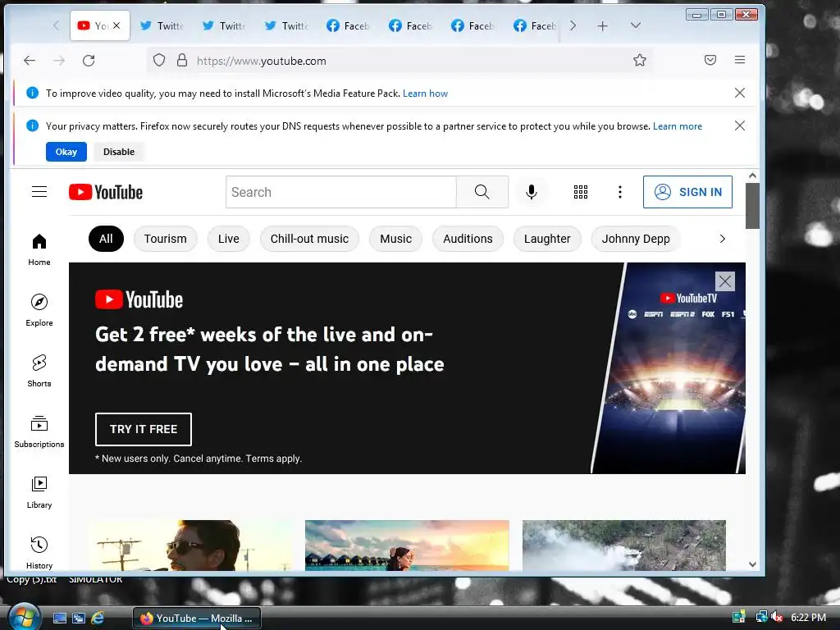Open the Firefox application menu

tap(740, 60)
